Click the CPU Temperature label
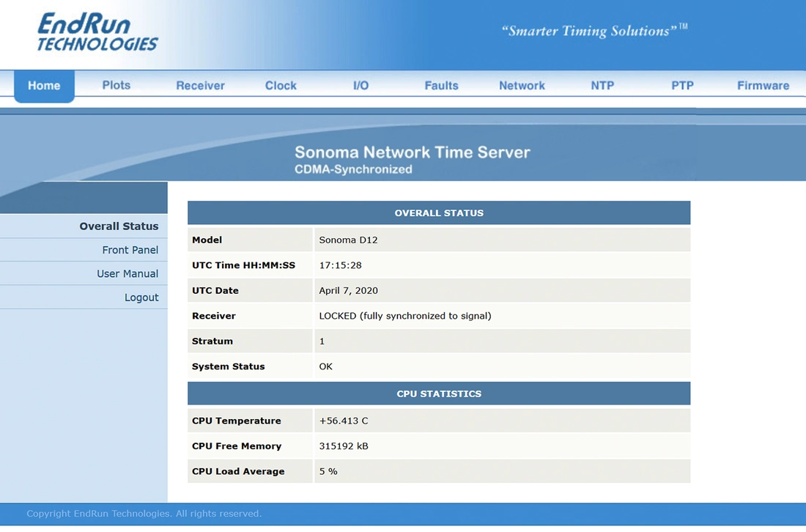The height and width of the screenshot is (532, 806). [x=237, y=421]
